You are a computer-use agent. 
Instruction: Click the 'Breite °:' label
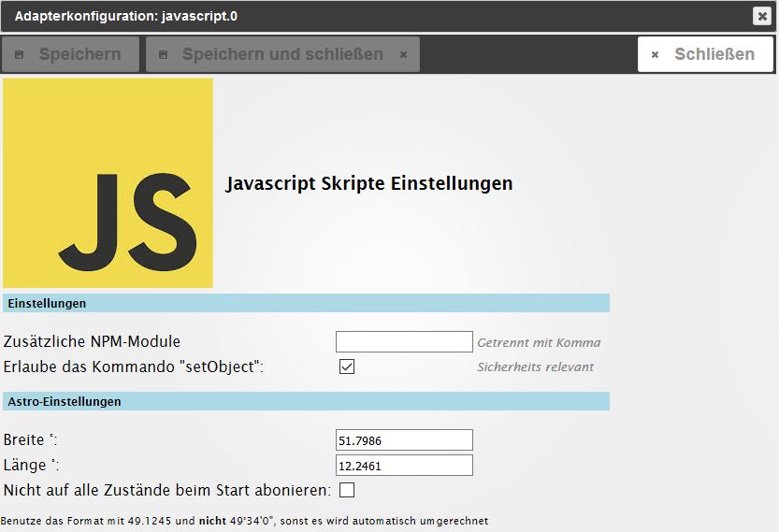tap(30, 440)
